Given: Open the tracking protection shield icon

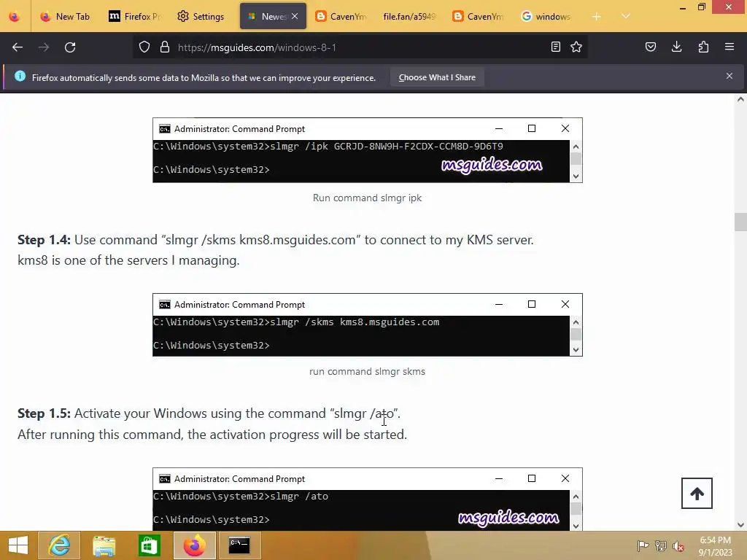Looking at the screenshot, I should click(144, 47).
